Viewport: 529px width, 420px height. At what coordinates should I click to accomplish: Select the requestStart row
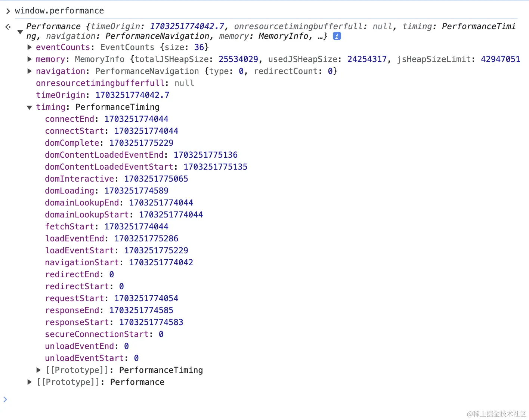pos(112,298)
